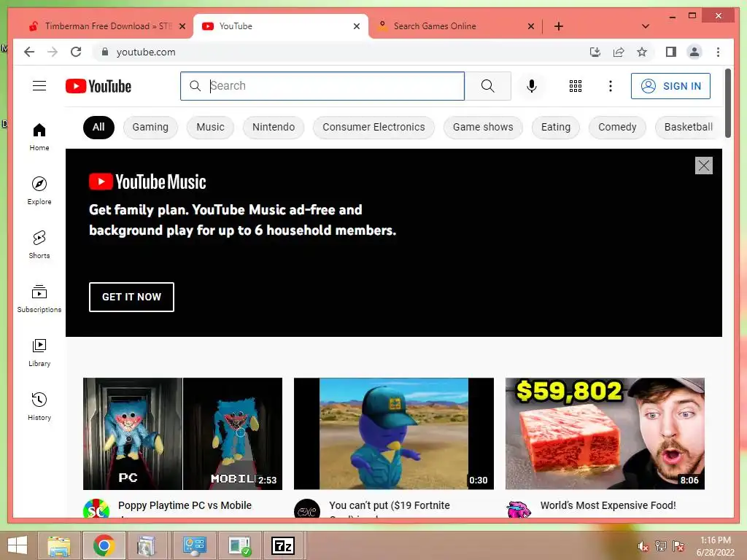
Task: Open the MrBeast channel avatar
Action: (x=519, y=509)
